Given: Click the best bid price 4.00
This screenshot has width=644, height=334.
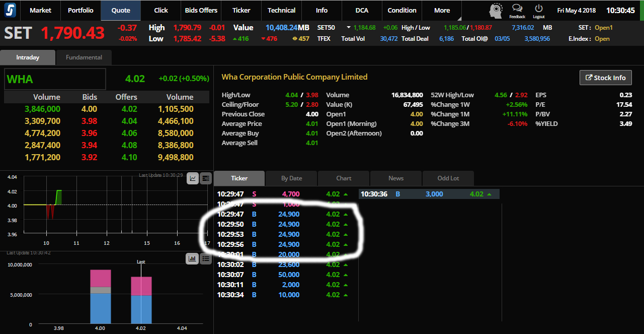Looking at the screenshot, I should (89, 109).
